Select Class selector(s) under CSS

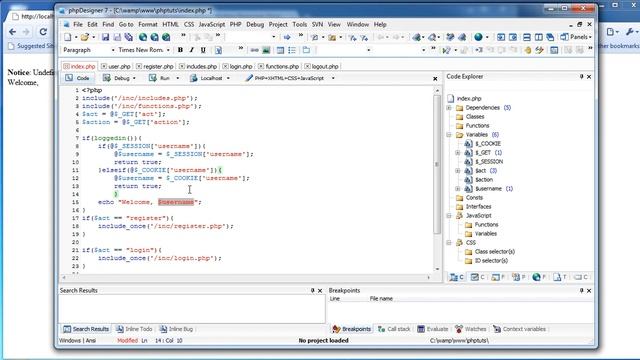pyautogui.click(x=495, y=251)
